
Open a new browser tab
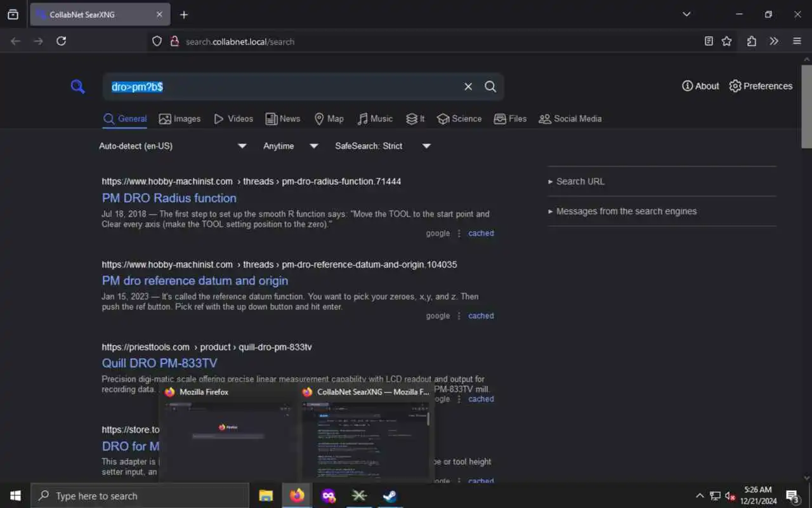pos(184,15)
